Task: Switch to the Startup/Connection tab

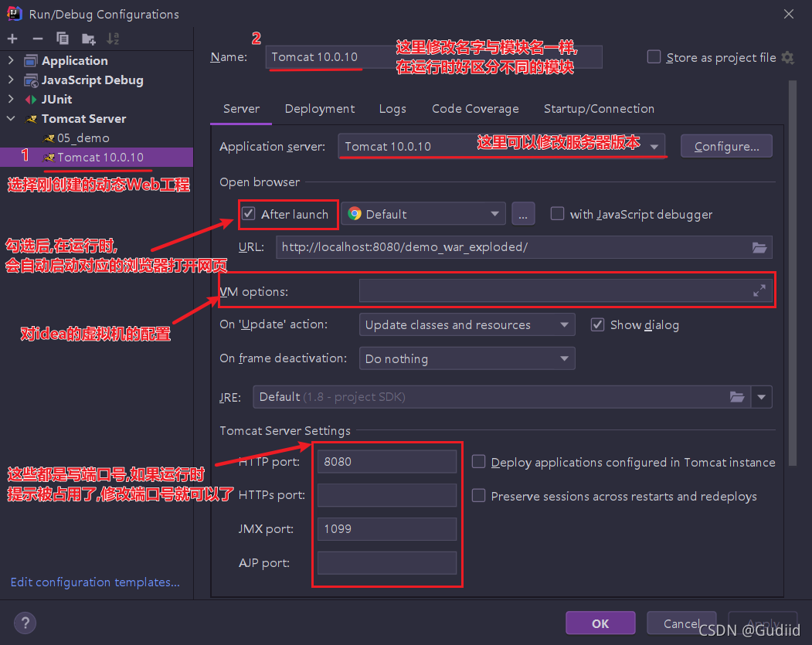Action: (x=599, y=109)
